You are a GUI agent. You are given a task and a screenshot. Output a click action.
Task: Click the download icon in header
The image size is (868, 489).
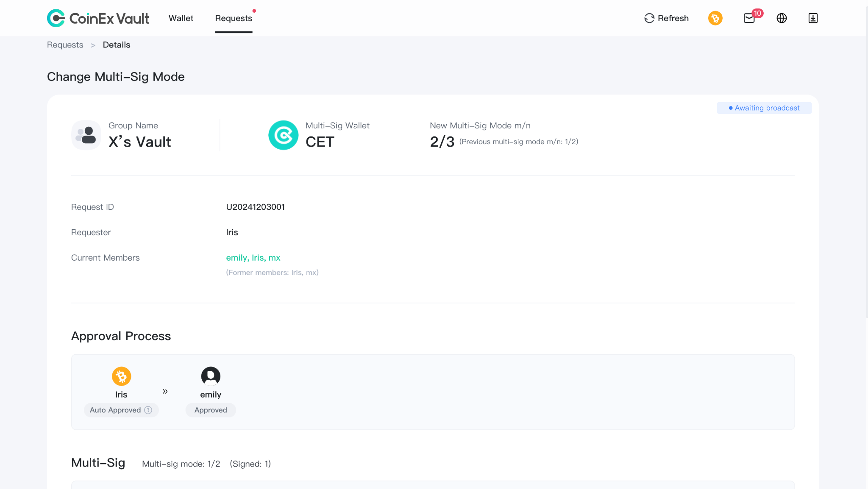[x=813, y=18]
